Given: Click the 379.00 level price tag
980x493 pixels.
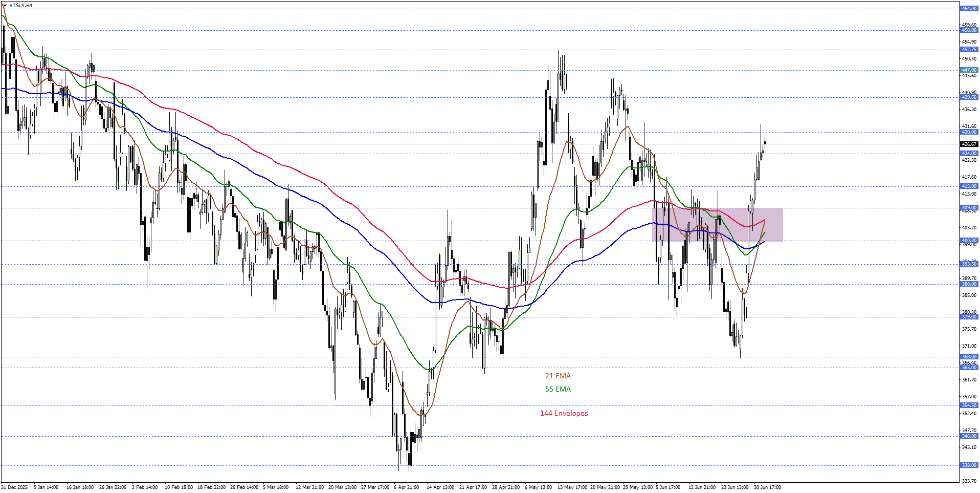Looking at the screenshot, I should (x=969, y=317).
